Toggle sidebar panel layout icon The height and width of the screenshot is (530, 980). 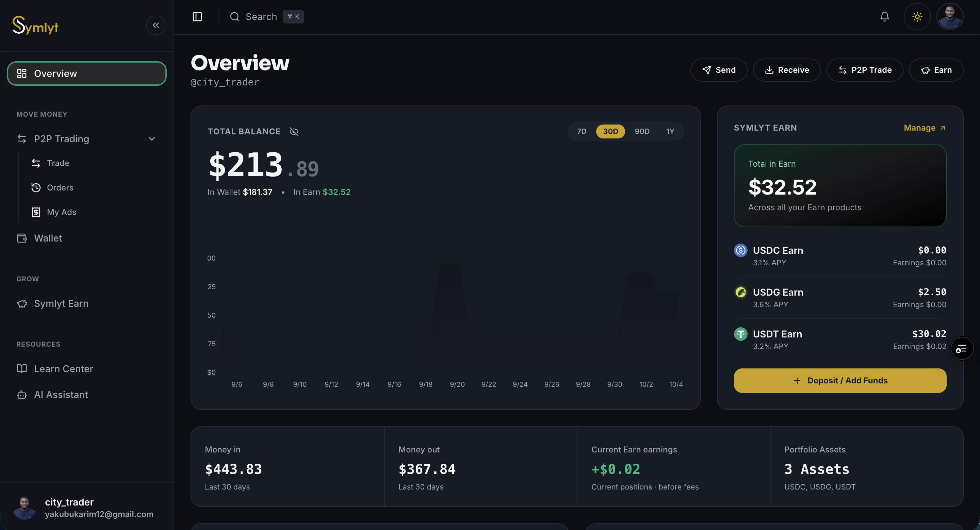pos(197,17)
